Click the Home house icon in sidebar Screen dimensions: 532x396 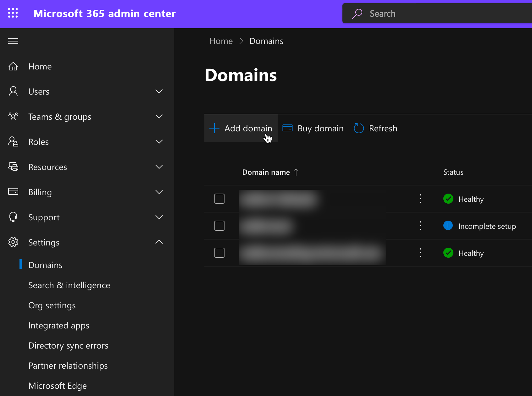click(x=13, y=66)
